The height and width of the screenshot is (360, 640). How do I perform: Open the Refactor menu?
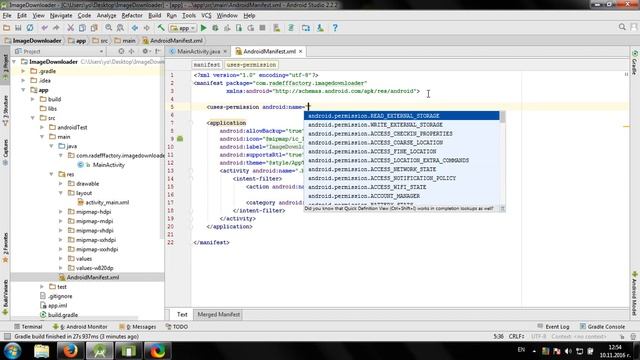tap(132, 16)
